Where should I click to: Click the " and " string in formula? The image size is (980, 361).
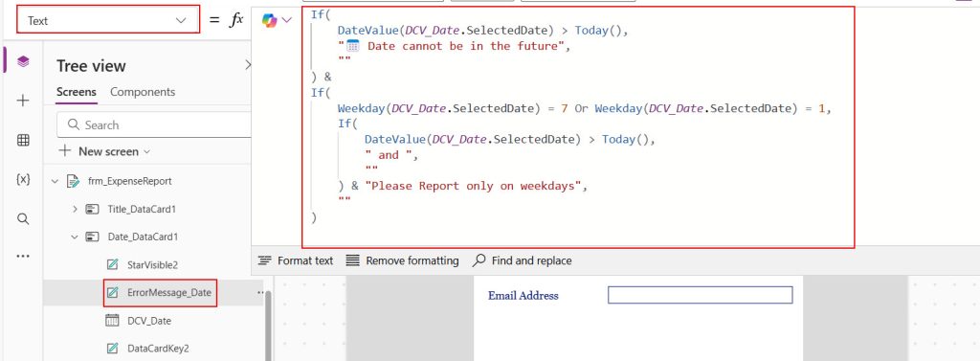[389, 154]
